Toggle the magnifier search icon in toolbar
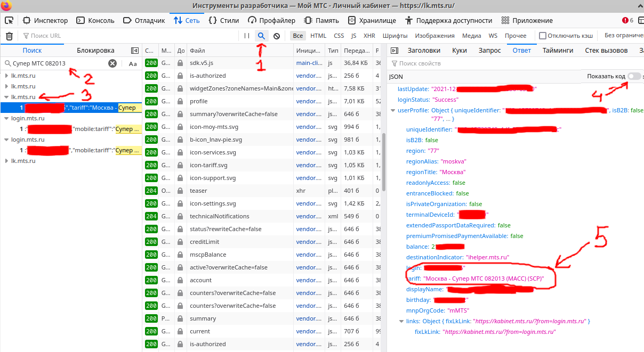The image size is (644, 352). pyautogui.click(x=261, y=36)
